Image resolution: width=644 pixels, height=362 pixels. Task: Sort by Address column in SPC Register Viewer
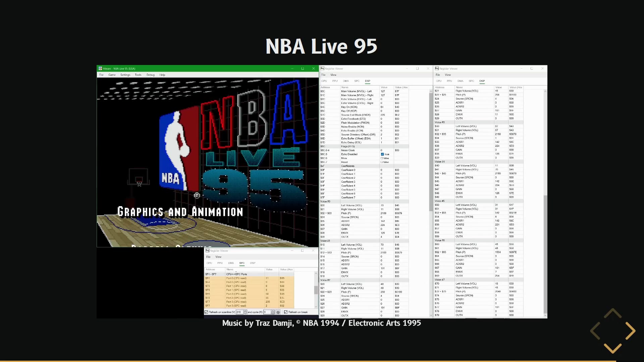click(215, 269)
